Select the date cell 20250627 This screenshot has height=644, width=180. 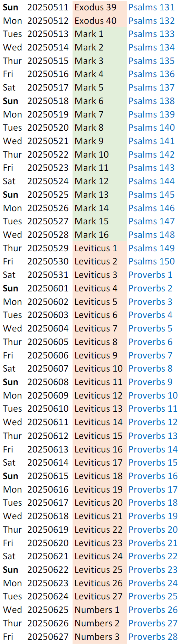48,636
